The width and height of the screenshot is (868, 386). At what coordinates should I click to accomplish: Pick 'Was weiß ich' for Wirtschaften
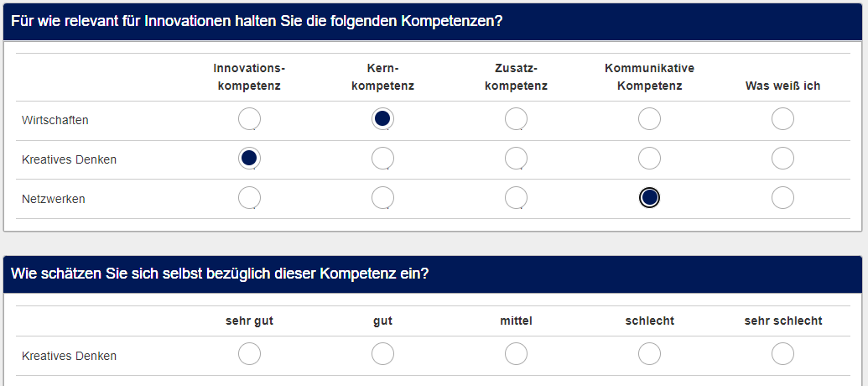tap(782, 119)
